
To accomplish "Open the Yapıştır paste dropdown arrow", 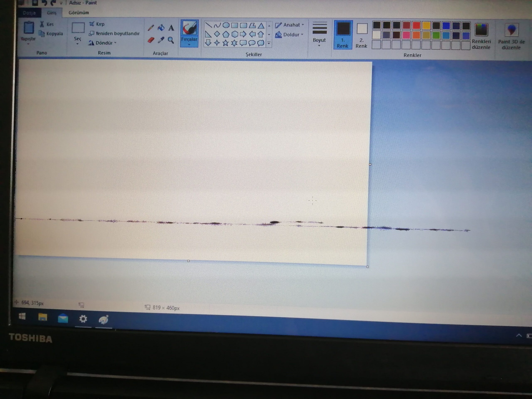I will pos(28,44).
